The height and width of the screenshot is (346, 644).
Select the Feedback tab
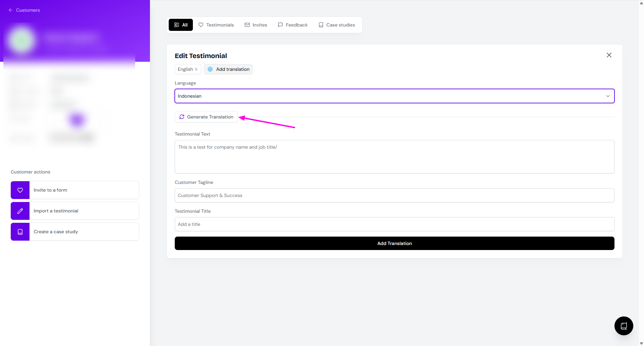coord(292,25)
